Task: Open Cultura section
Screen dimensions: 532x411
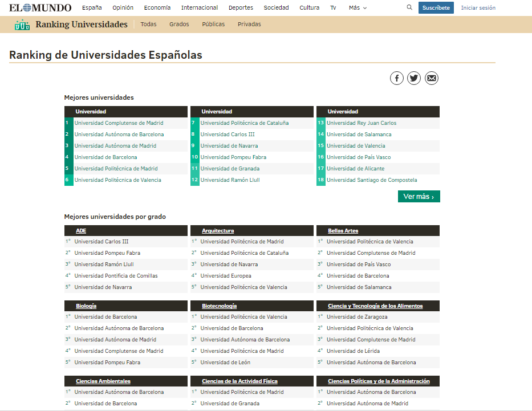Action: point(310,7)
